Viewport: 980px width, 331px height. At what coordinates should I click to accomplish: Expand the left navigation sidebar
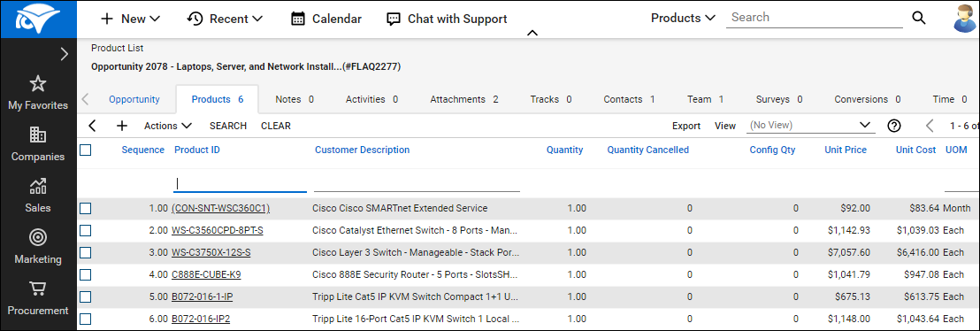[x=64, y=55]
